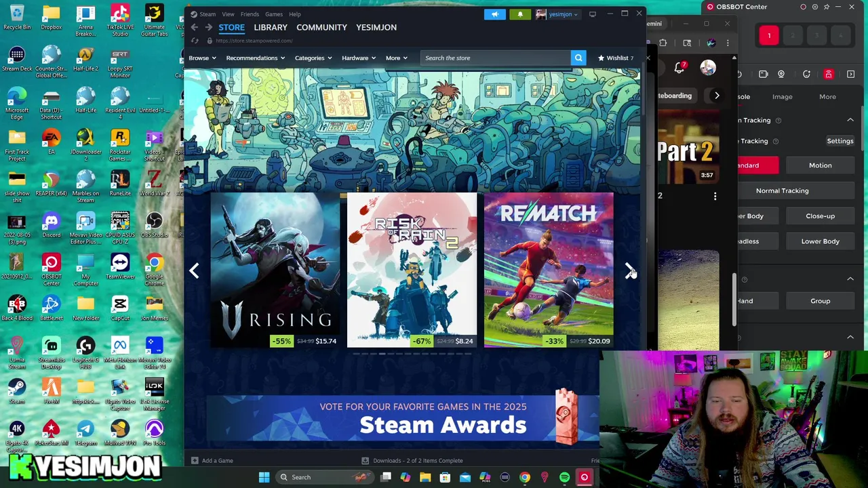Image resolution: width=868 pixels, height=488 pixels.
Task: Select OBSBOT preset 4
Action: pos(840,35)
